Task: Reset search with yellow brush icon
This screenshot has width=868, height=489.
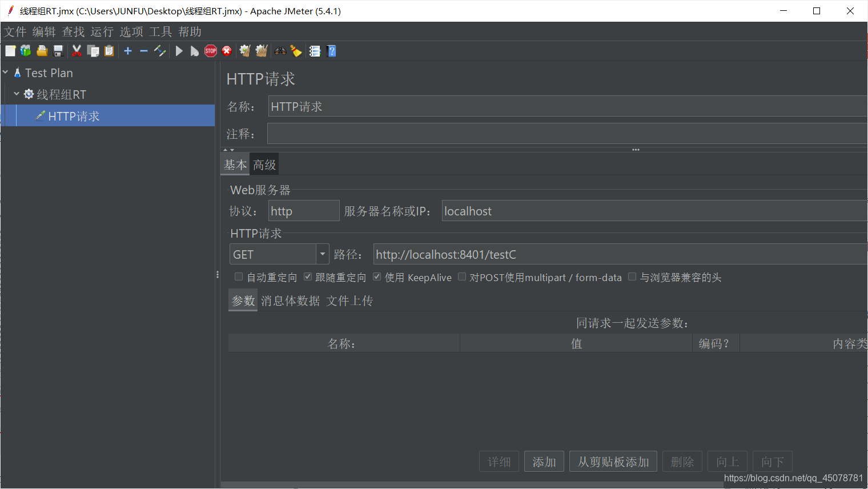Action: (296, 51)
